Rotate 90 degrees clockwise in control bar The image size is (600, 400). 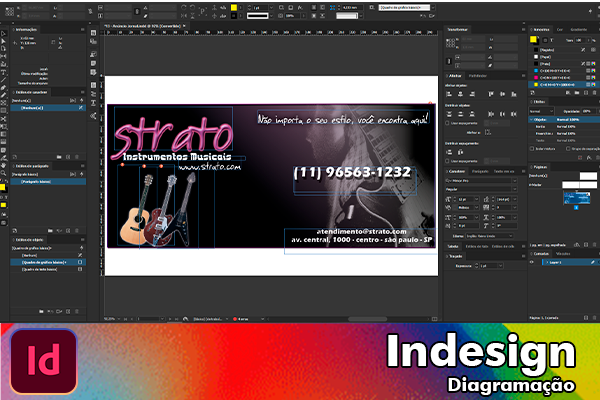tap(184, 7)
